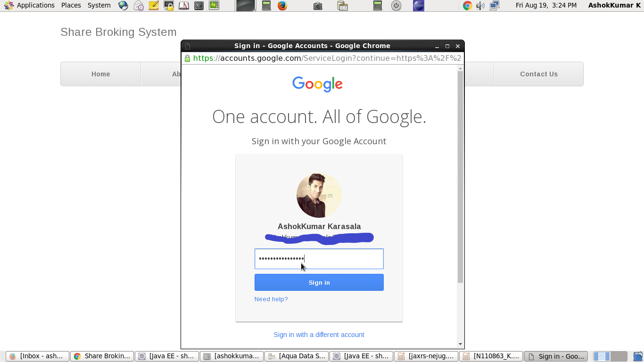Click the network connection tray icon
The width and height of the screenshot is (644, 362).
pyautogui.click(x=495, y=6)
